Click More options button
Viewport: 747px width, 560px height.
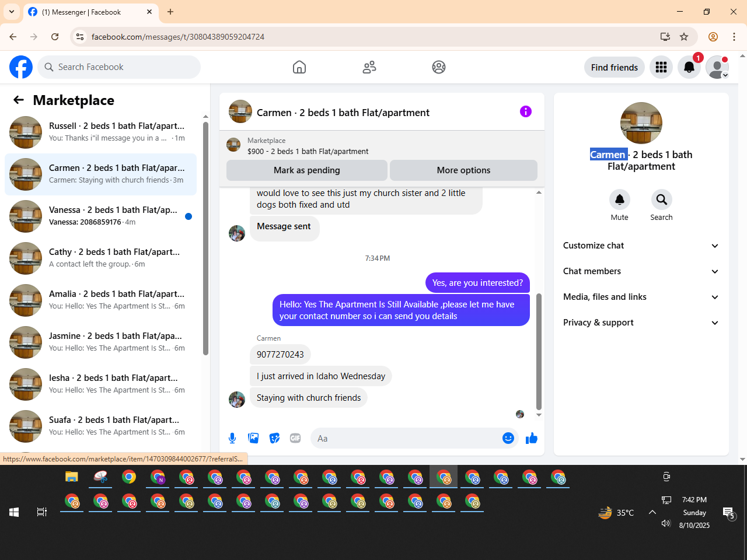click(x=463, y=170)
